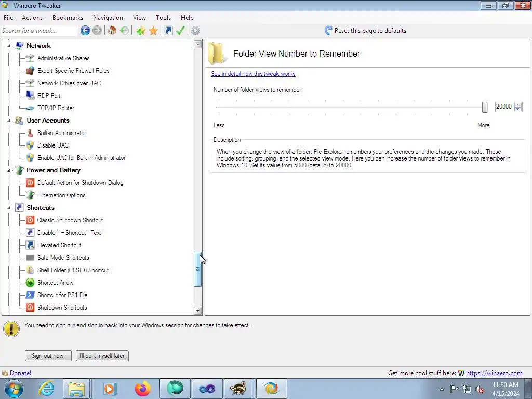Image resolution: width=532 pixels, height=399 pixels.
Task: Click the Default Action for Shutdown Dialog icon
Action: coord(30,183)
